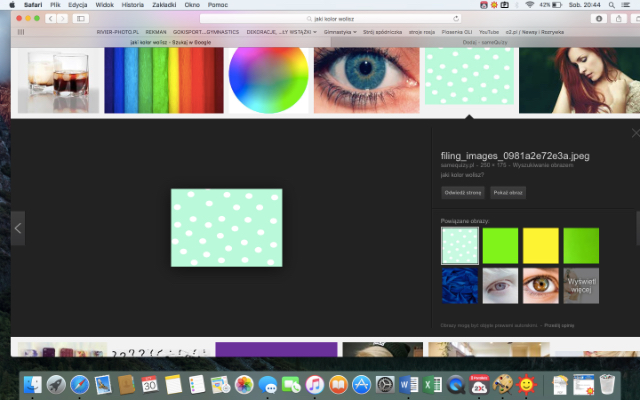Close the image preview panel
Viewport: 640px width, 400px height.
634,133
